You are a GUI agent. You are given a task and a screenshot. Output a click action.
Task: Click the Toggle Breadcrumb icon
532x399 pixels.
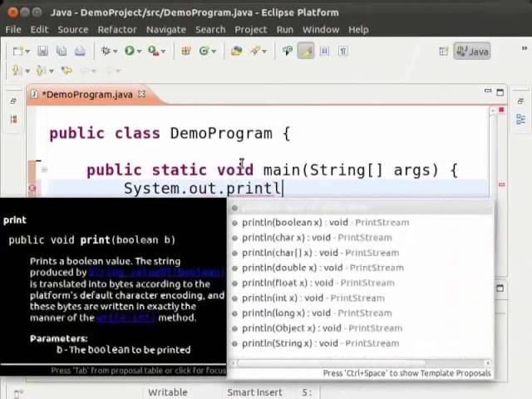click(x=288, y=51)
